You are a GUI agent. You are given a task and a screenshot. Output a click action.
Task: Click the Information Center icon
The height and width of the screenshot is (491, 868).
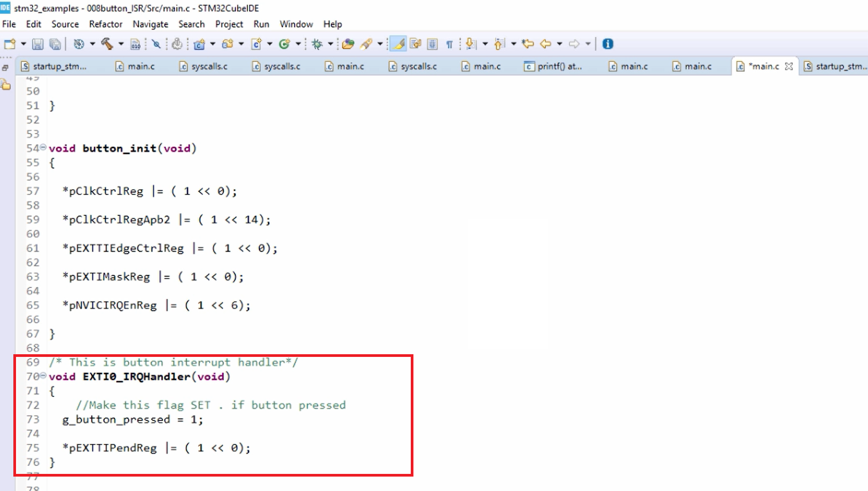(x=607, y=44)
